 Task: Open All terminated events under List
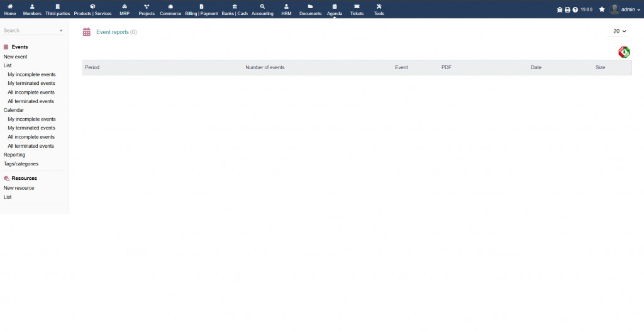[x=31, y=101]
